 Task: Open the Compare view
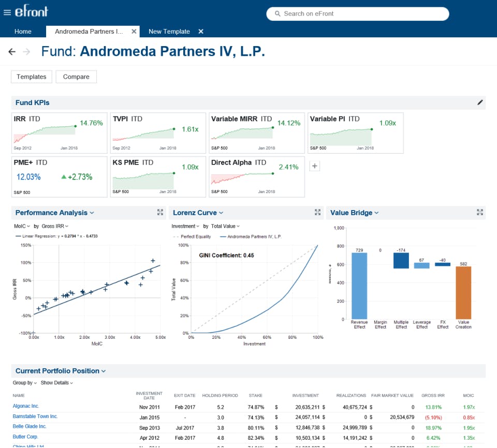[76, 76]
